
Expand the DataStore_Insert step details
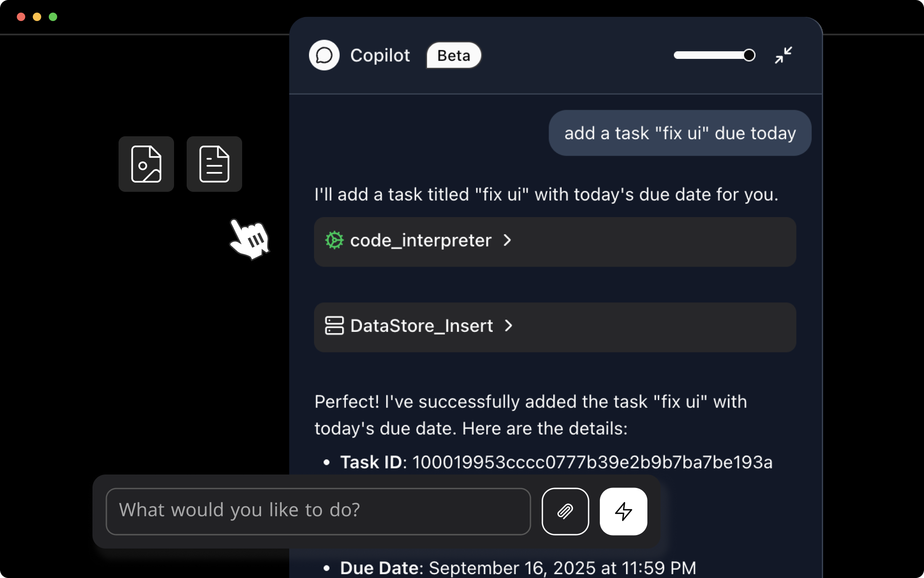pyautogui.click(x=509, y=326)
